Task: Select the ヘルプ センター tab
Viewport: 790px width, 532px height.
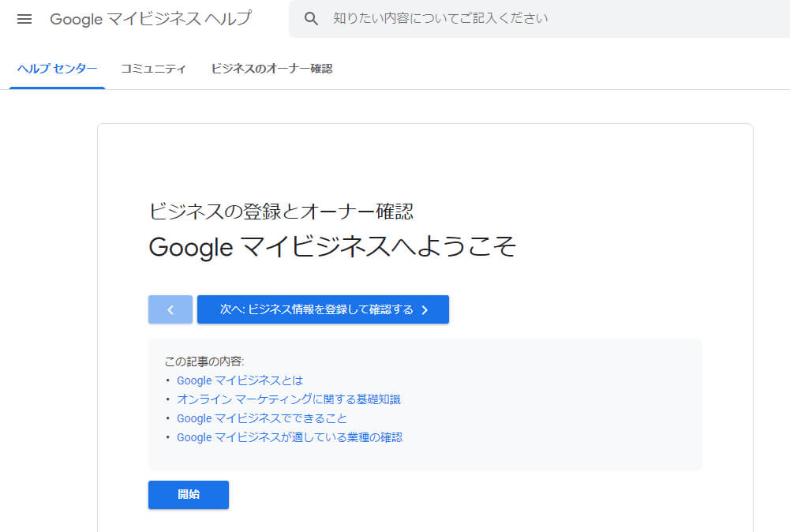Action: 56,69
